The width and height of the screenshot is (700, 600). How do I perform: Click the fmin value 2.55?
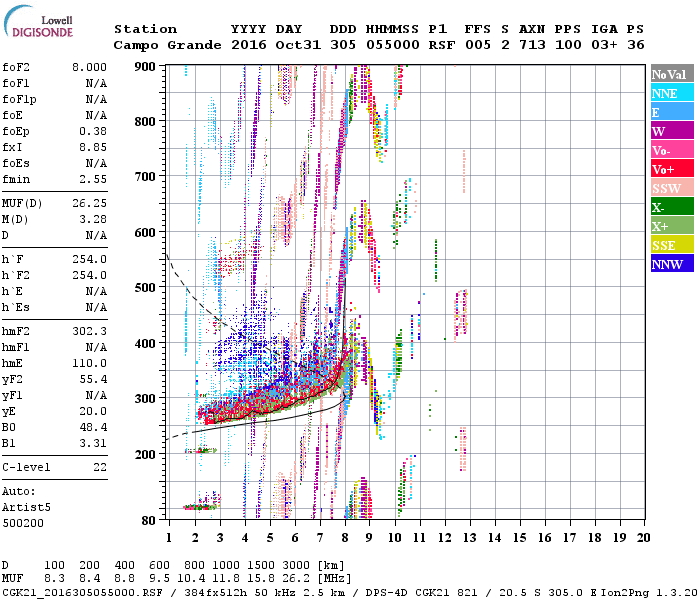click(x=93, y=179)
